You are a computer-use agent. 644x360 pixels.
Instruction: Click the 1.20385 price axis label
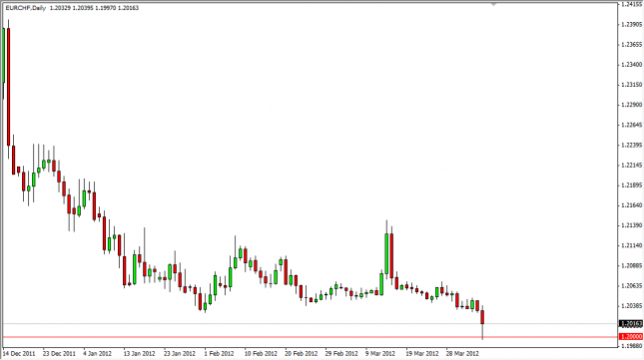click(x=632, y=306)
